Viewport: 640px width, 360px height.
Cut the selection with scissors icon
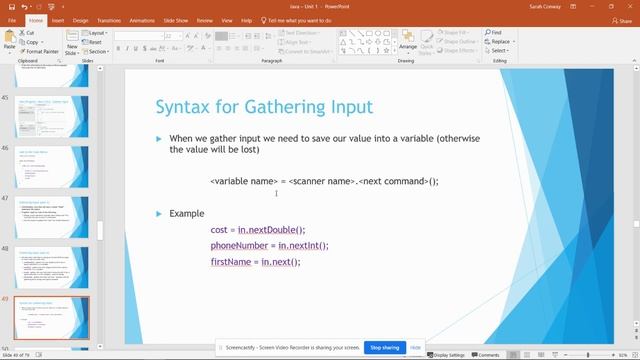(27, 33)
